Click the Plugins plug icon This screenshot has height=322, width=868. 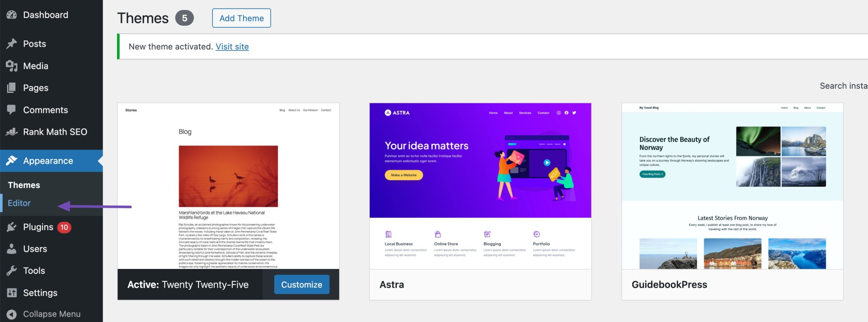[x=12, y=227]
